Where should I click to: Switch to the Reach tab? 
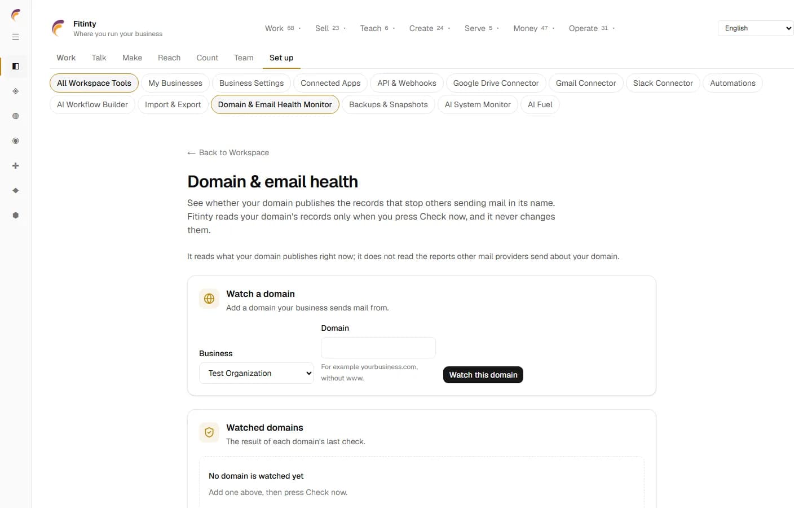[x=169, y=58]
